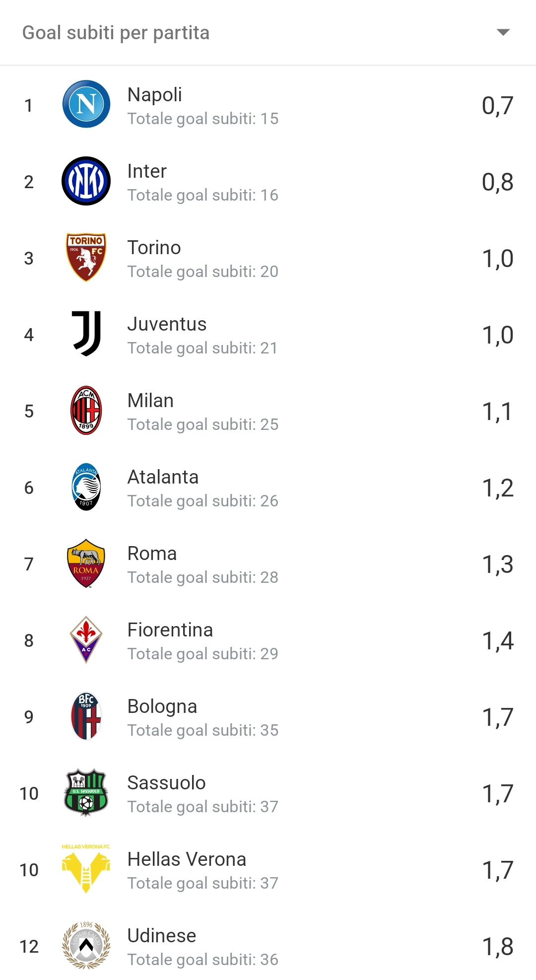
Task: Tap the Bologna FC crest
Action: (86, 716)
